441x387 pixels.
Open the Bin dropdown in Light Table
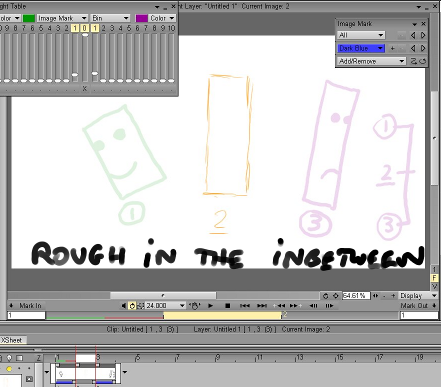[110, 18]
